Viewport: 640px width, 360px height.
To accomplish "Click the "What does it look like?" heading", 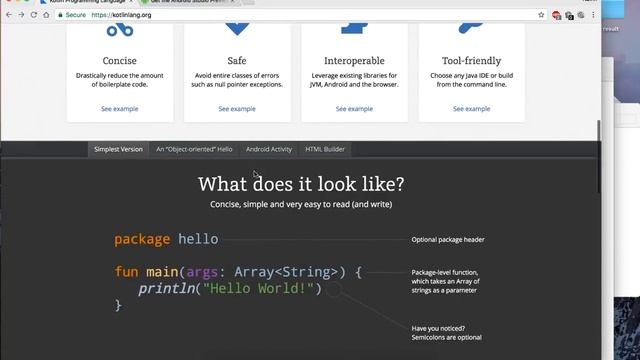I will click(x=301, y=184).
